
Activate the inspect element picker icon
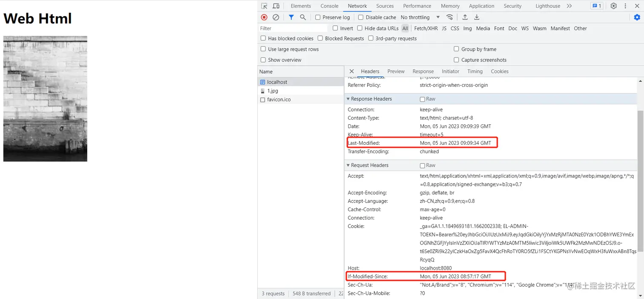(x=264, y=6)
